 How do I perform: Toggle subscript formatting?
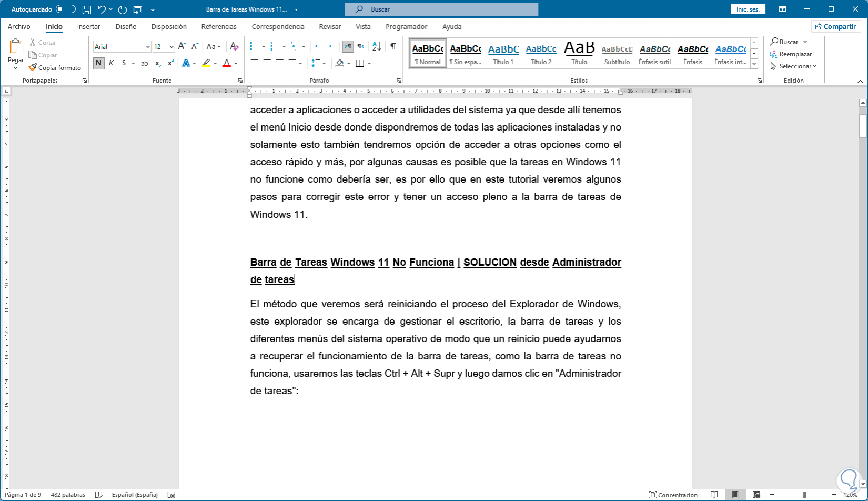tap(158, 63)
